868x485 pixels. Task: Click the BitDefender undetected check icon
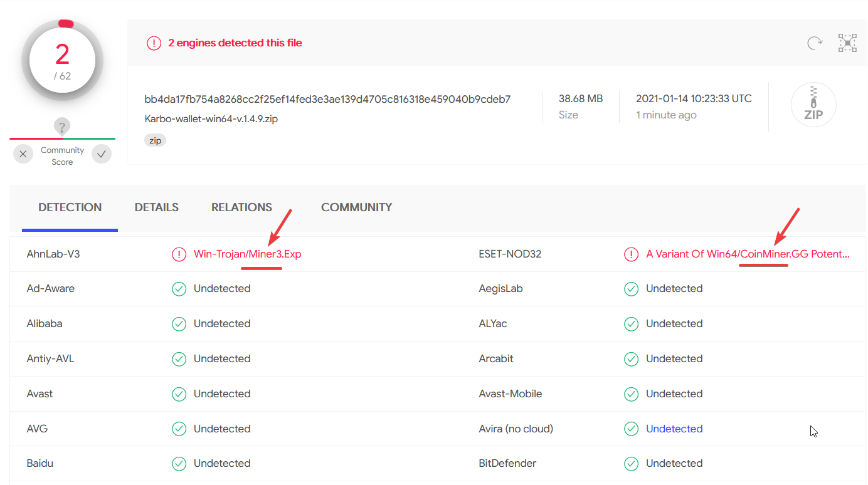coord(631,464)
